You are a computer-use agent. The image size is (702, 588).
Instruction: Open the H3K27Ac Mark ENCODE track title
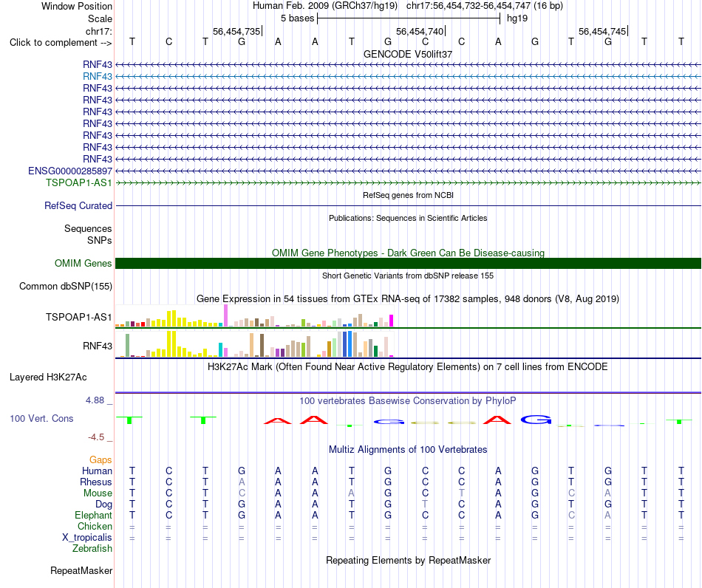pos(408,367)
